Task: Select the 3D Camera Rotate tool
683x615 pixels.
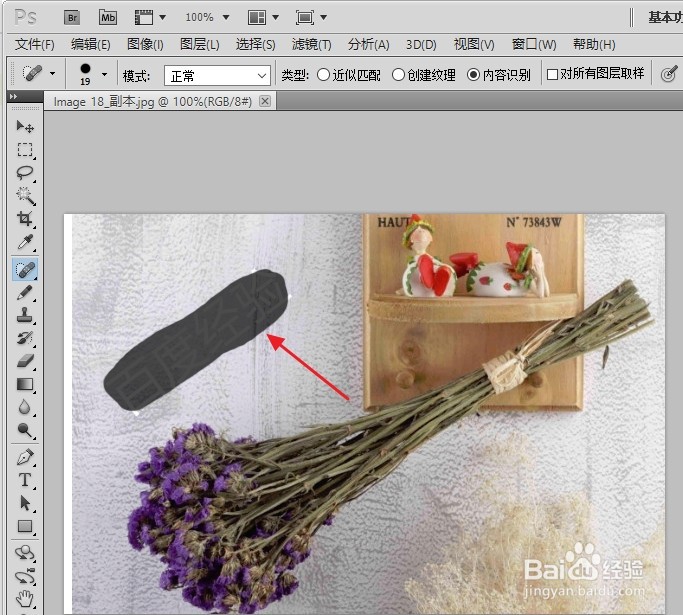Action: (25, 576)
